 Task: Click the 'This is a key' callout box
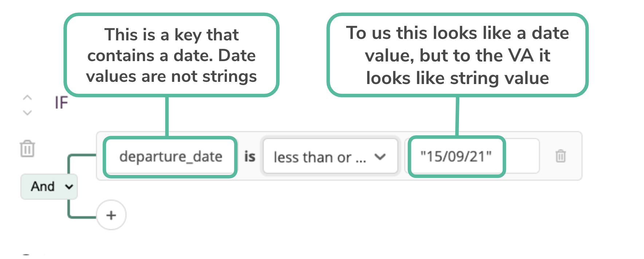click(171, 55)
